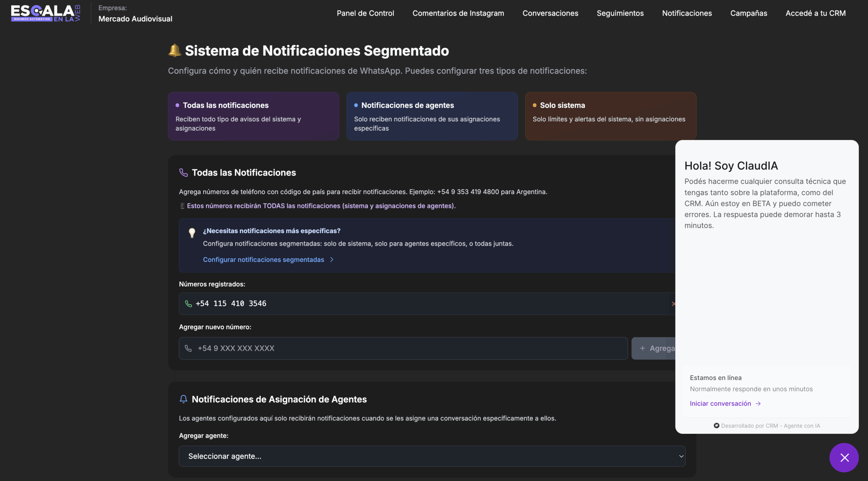This screenshot has width=868, height=481.
Task: Open the "Campañas" page
Action: pyautogui.click(x=748, y=13)
